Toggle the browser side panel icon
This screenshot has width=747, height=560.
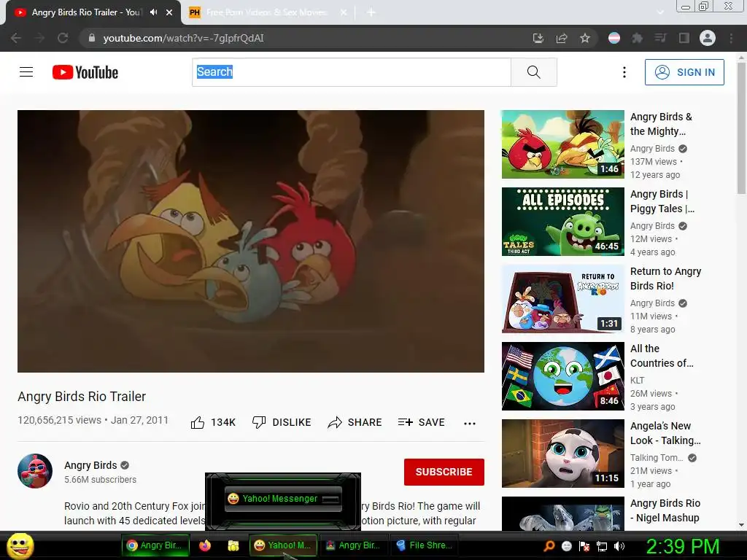pos(684,38)
